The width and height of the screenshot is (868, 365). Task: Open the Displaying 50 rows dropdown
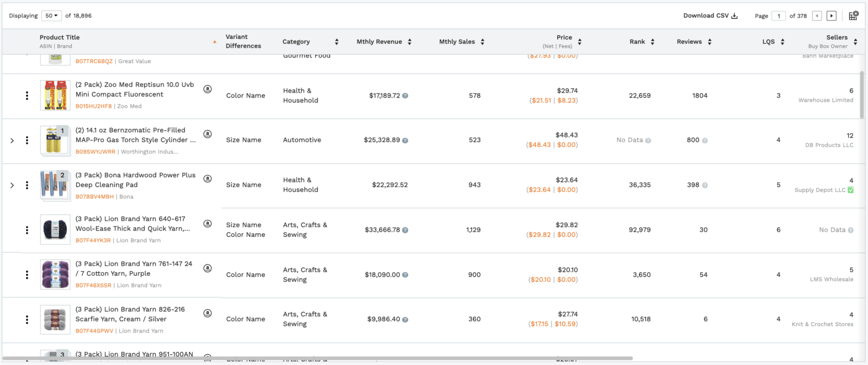(x=52, y=16)
